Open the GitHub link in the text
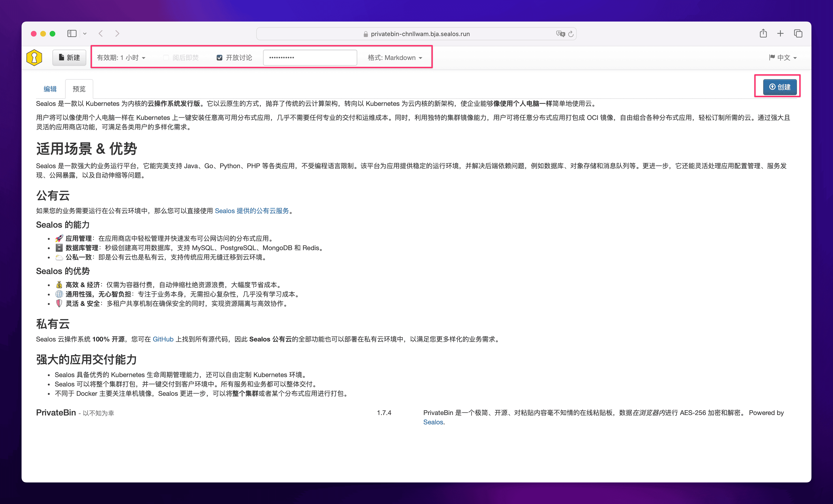 (163, 339)
